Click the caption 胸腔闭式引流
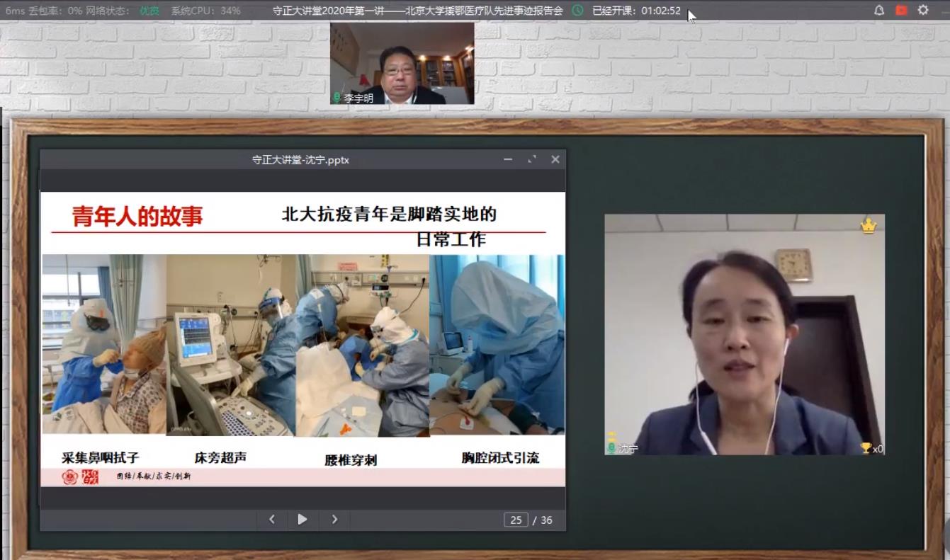 (x=500, y=458)
